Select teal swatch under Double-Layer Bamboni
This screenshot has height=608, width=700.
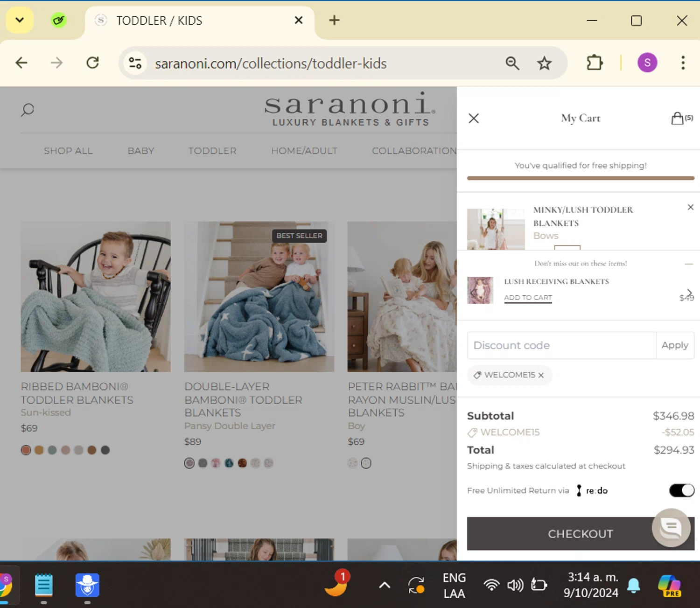(x=229, y=463)
